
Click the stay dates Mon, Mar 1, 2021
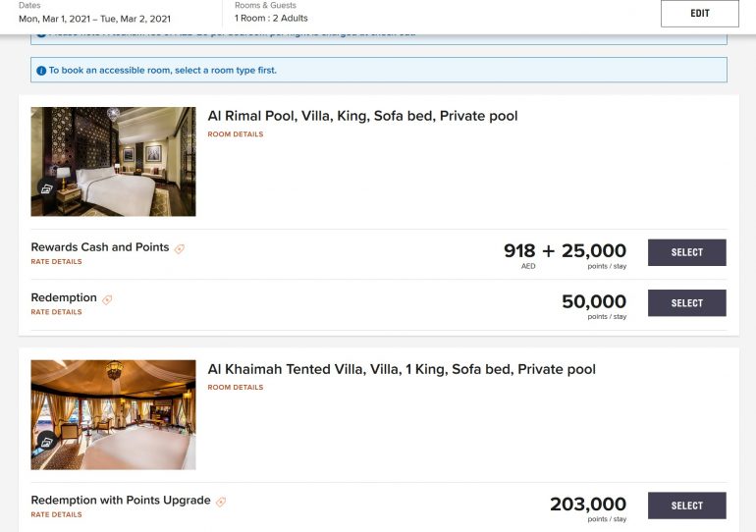coord(94,19)
